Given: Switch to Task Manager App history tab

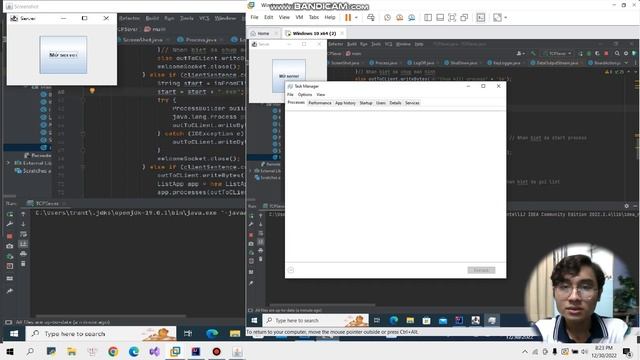Looking at the screenshot, I should tap(345, 103).
